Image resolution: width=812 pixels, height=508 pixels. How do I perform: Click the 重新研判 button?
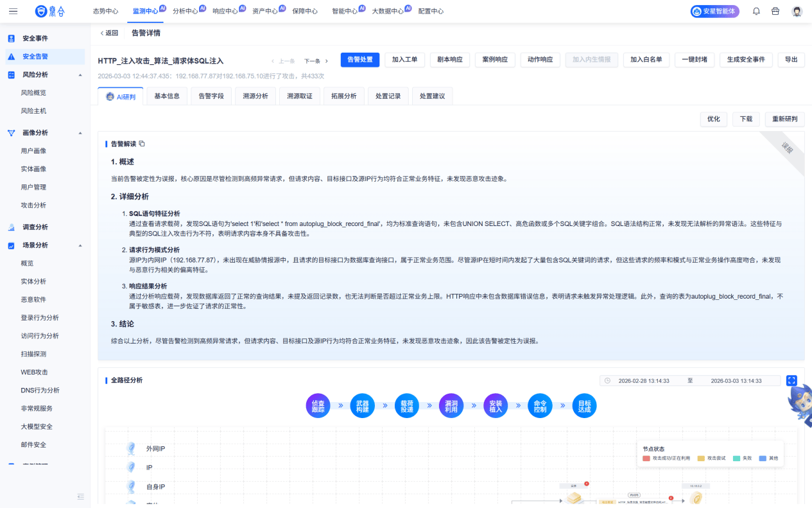click(x=784, y=119)
